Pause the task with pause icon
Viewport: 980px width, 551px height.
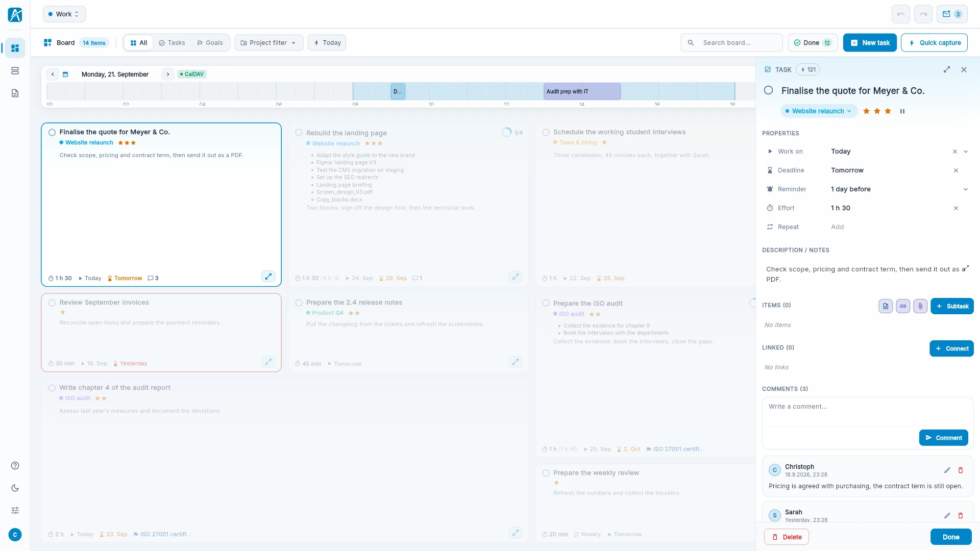tap(902, 111)
